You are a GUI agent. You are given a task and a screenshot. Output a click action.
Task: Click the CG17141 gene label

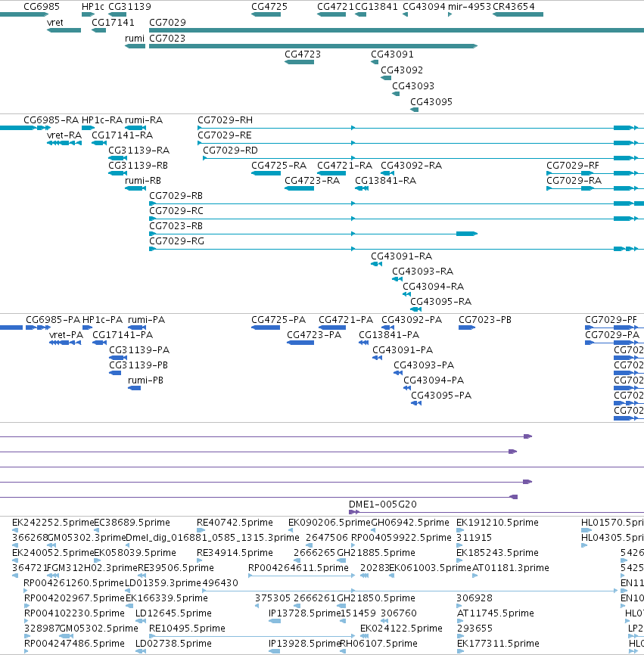click(113, 23)
